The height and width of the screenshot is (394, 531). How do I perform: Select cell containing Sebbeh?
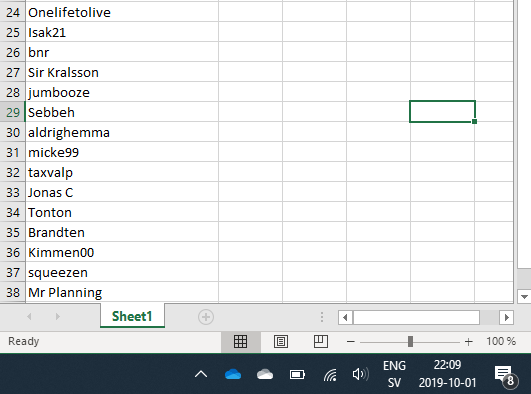[122, 112]
